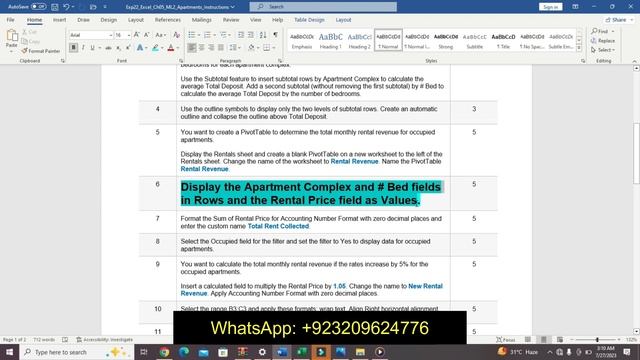Toggle Align Left paragraph alignment

[192, 48]
